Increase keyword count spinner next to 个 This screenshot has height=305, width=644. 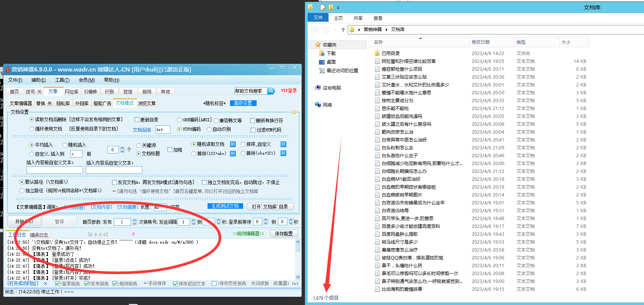point(122,148)
